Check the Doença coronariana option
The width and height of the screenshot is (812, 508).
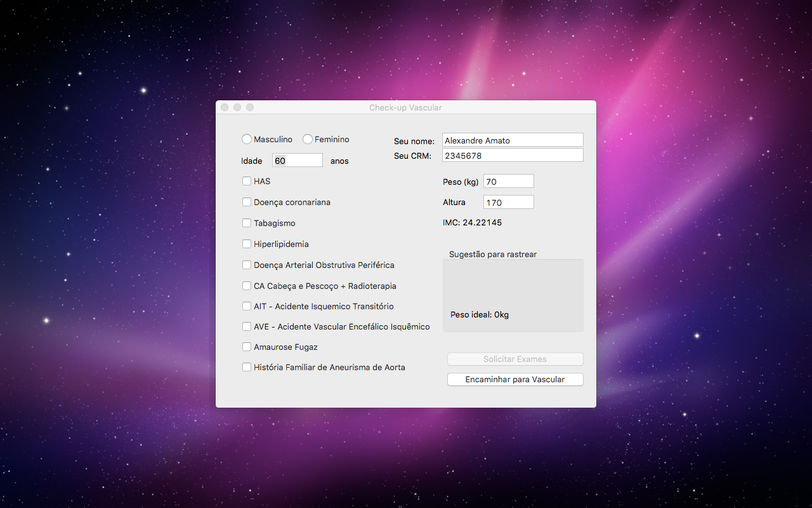pyautogui.click(x=247, y=202)
